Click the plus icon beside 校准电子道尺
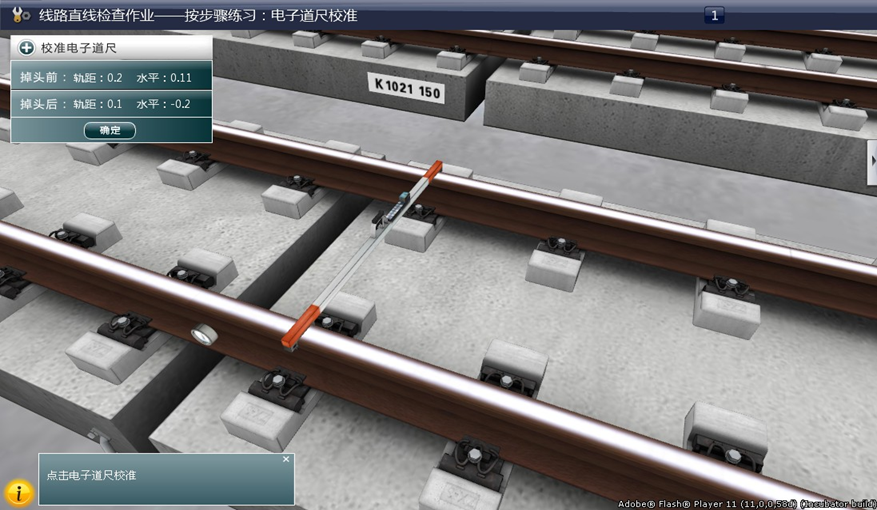 coord(27,48)
